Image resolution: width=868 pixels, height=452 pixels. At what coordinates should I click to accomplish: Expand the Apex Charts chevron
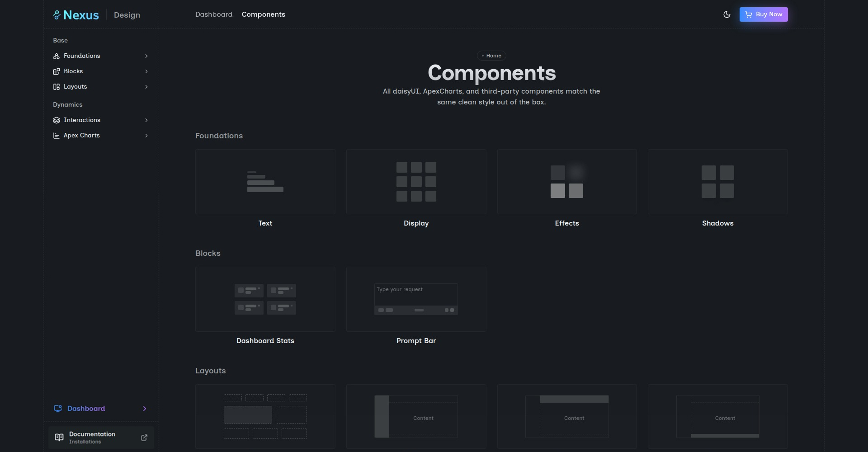(x=146, y=136)
